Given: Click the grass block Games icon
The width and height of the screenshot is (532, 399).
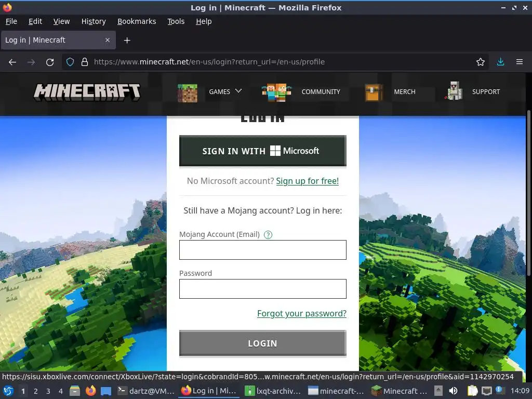Looking at the screenshot, I should pyautogui.click(x=187, y=93).
